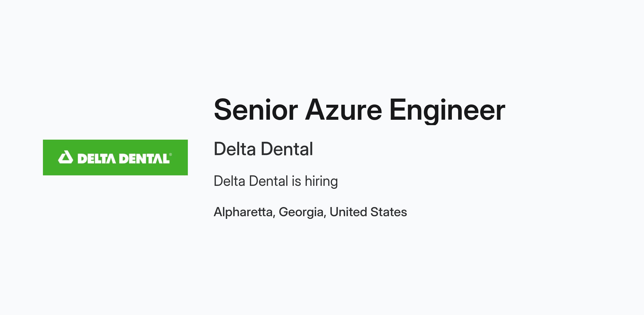This screenshot has width=644, height=315.
Task: Click the state name Georgia
Action: point(301,212)
